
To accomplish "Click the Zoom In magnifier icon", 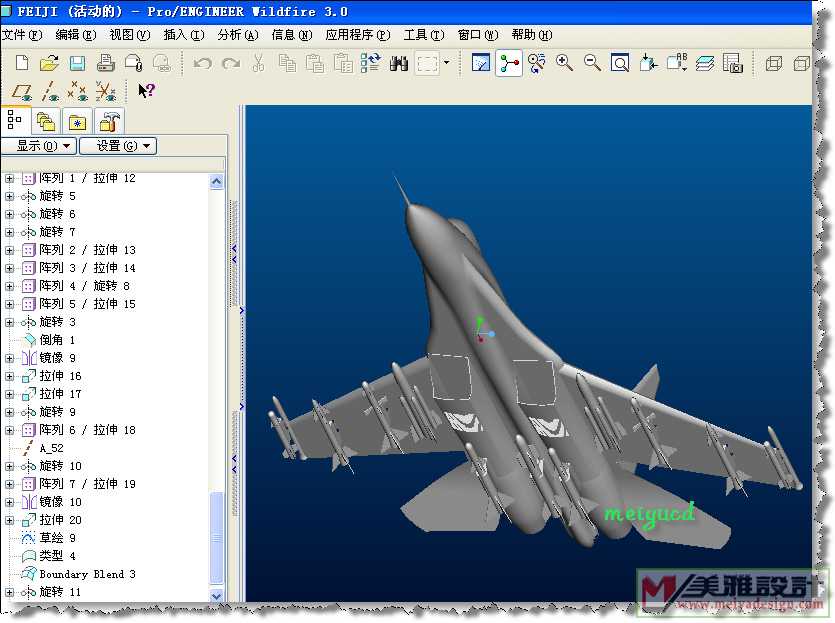I will pos(564,63).
